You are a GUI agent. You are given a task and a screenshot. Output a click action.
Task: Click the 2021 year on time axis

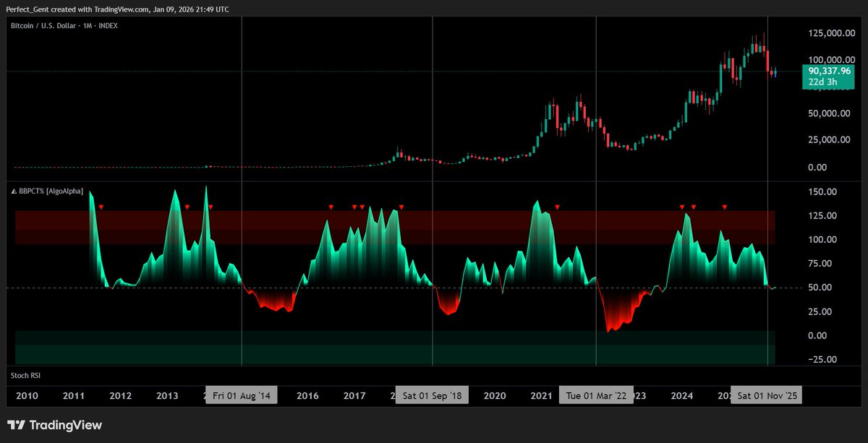tap(541, 395)
